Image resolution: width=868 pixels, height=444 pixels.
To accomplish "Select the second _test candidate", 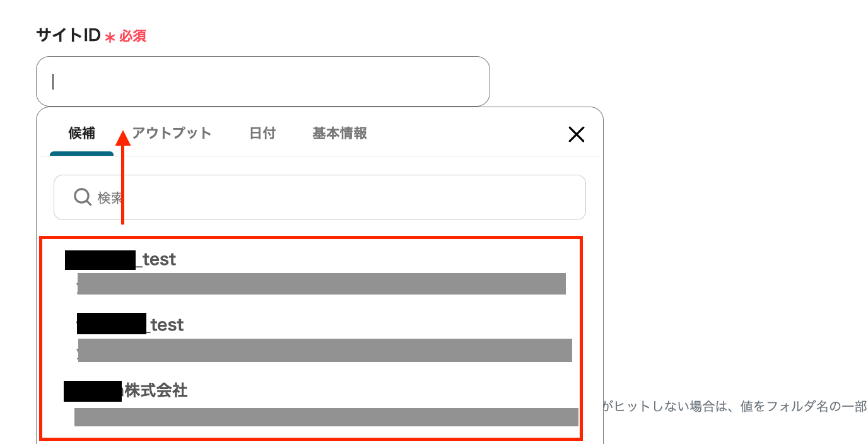I will (x=310, y=339).
